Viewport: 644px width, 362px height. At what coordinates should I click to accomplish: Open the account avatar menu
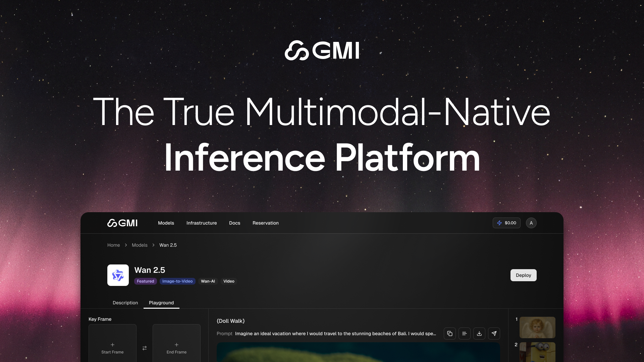coord(531,223)
